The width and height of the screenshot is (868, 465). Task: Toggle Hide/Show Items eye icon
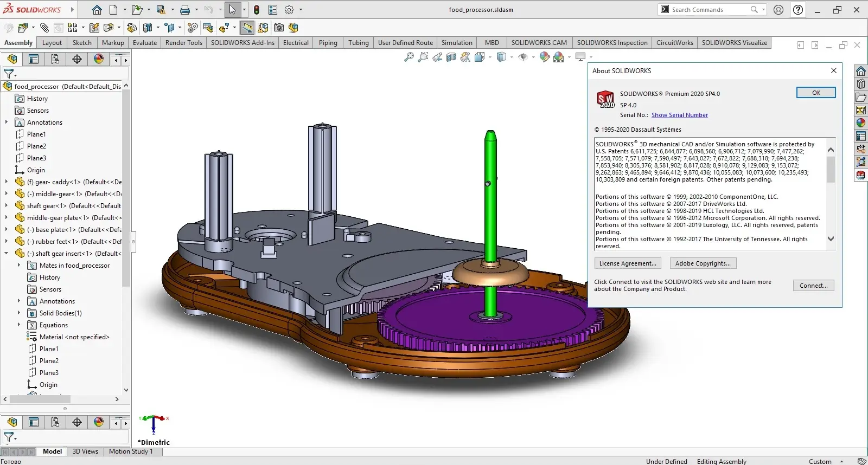(523, 57)
